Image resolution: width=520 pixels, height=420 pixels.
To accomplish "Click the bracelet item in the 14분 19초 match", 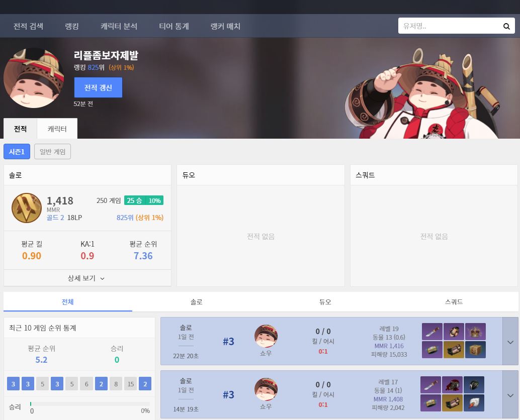I will click(430, 403).
